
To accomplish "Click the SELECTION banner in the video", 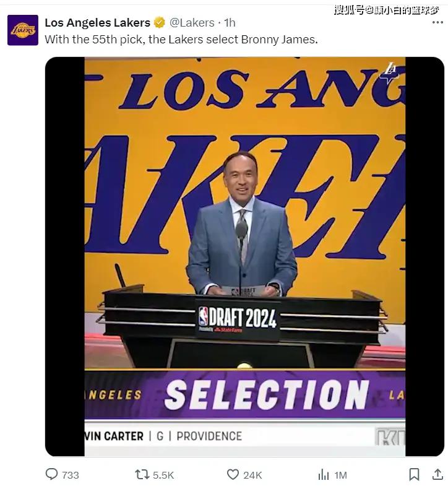I will click(267, 394).
